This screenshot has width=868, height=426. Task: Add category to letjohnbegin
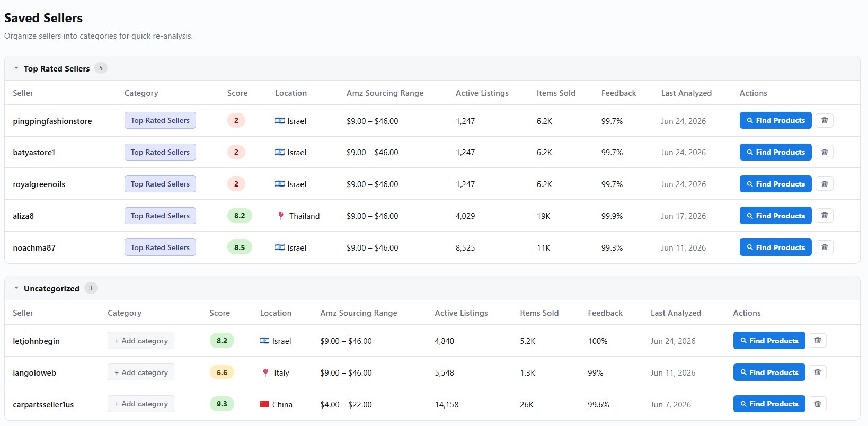pyautogui.click(x=141, y=341)
